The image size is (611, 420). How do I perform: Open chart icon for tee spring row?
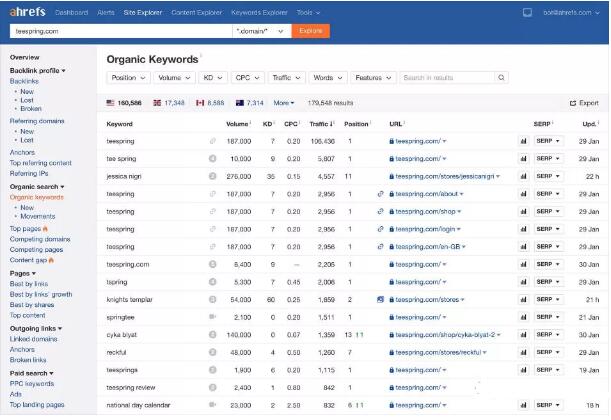(x=523, y=159)
